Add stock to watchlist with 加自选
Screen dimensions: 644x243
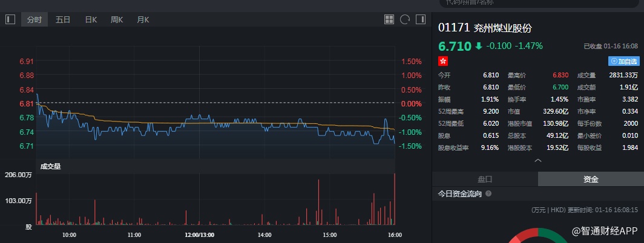tap(623, 61)
